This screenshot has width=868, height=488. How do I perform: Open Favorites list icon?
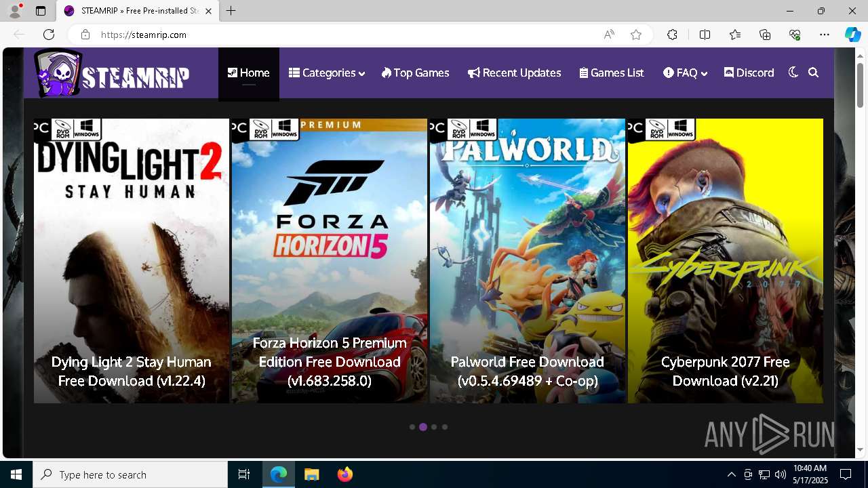coord(735,35)
